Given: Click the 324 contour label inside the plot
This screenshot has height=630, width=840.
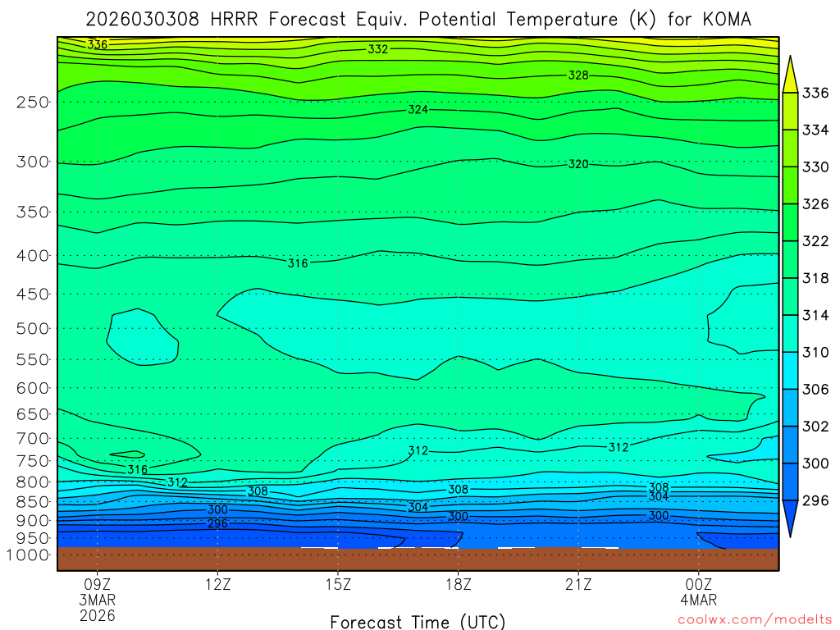Looking at the screenshot, I should (x=418, y=110).
